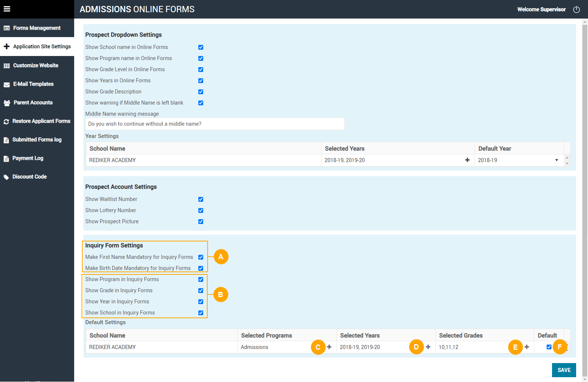The width and height of the screenshot is (588, 382).
Task: Click the 2018-19, 2019-20 Year Settings cell
Action: coord(398,160)
